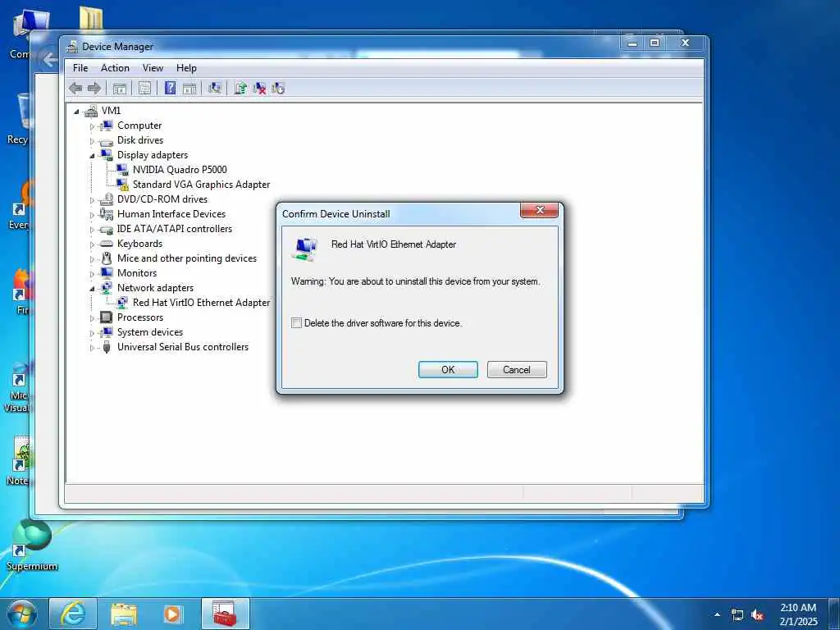840x630 pixels.
Task: Click the Computer category icon
Action: 106,126
